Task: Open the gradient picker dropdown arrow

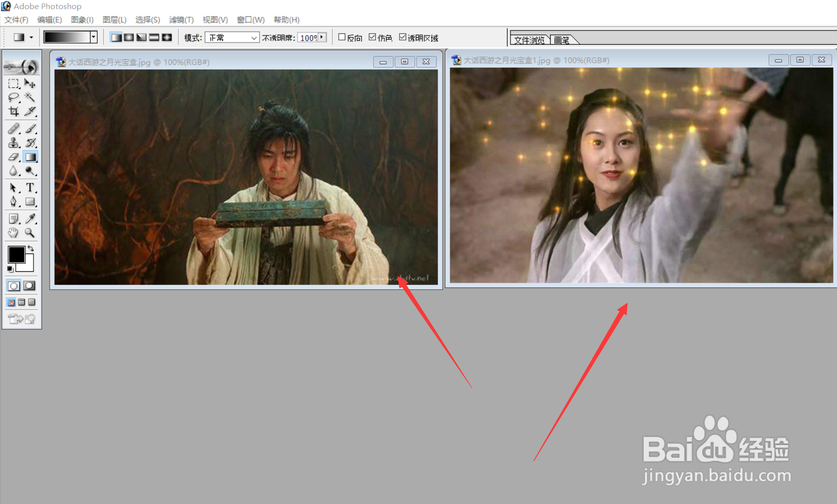Action: (x=93, y=37)
